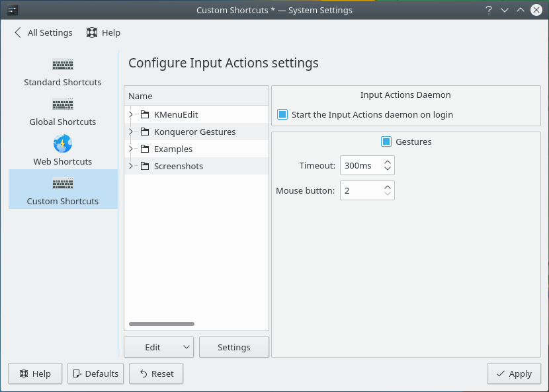This screenshot has height=392, width=549.
Task: Open Standard Shortcuts keyboard icon
Action: click(63, 65)
